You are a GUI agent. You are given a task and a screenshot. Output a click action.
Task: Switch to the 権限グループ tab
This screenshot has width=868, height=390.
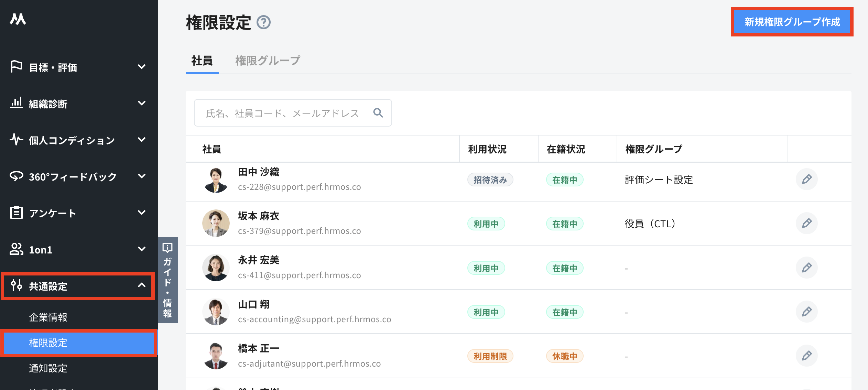pyautogui.click(x=268, y=61)
